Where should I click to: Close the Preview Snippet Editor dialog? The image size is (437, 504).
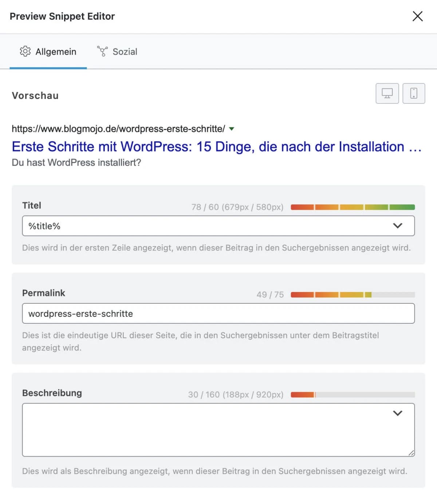click(417, 16)
